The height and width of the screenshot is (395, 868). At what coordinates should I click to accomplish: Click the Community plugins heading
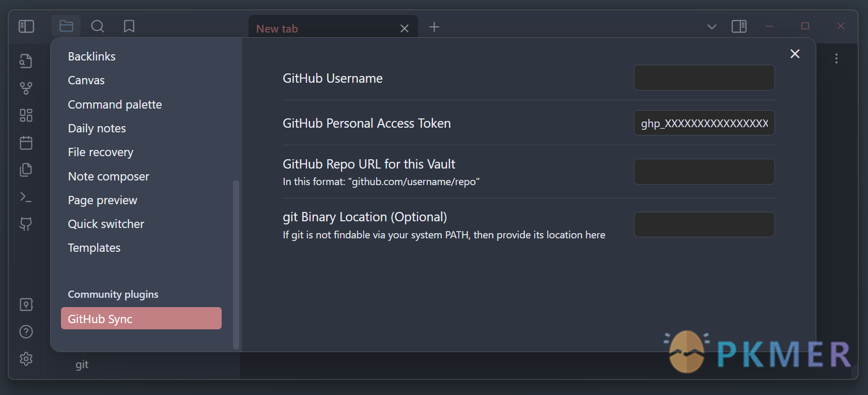[x=113, y=294]
